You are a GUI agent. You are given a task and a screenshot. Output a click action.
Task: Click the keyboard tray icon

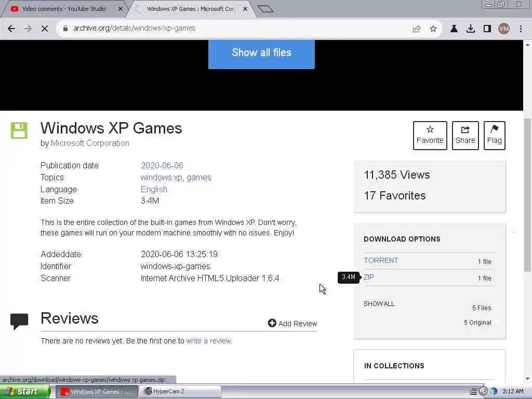(x=473, y=392)
